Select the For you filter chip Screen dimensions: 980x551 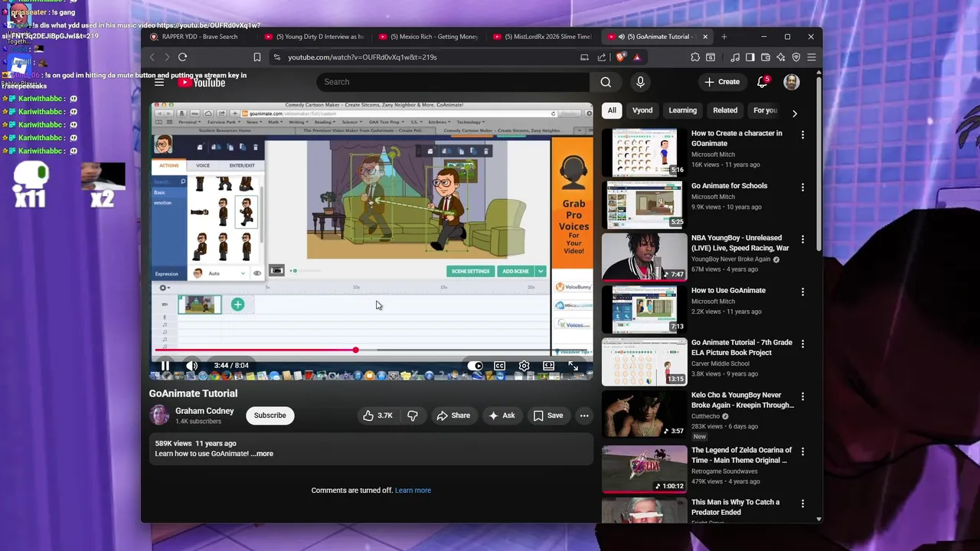pyautogui.click(x=765, y=110)
